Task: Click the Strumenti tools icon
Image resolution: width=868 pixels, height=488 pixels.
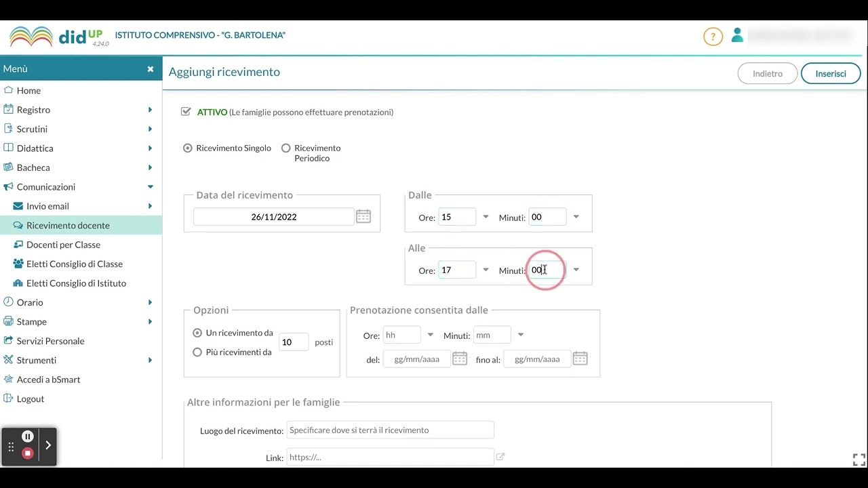Action: tap(8, 360)
